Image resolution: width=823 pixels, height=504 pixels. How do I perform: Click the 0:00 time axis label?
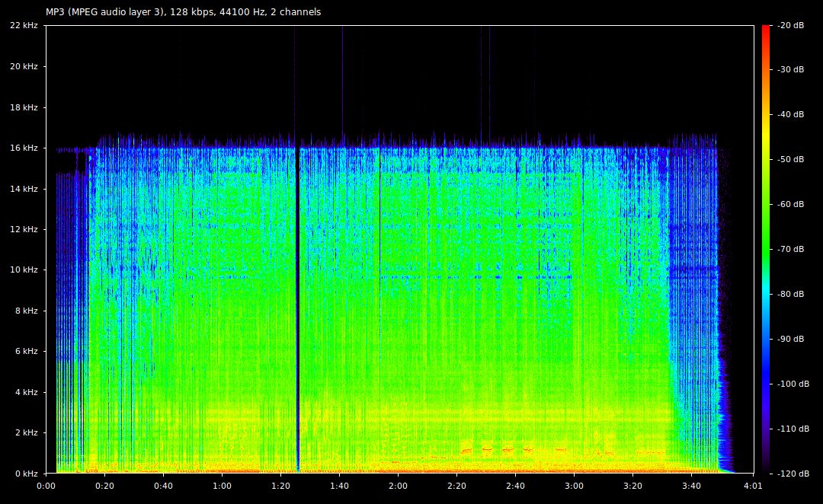46,486
